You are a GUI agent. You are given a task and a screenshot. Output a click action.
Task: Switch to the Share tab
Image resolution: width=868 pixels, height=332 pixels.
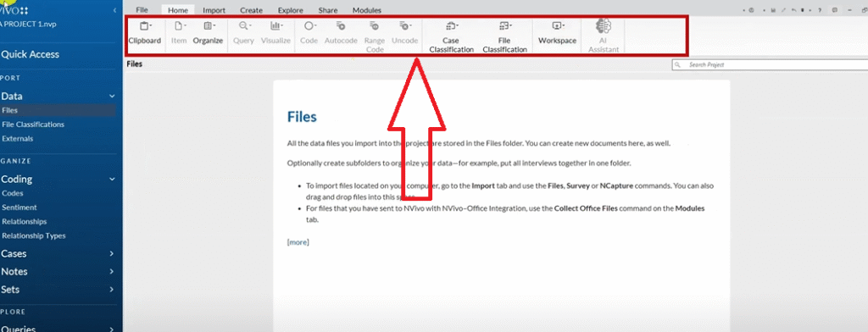click(x=328, y=10)
